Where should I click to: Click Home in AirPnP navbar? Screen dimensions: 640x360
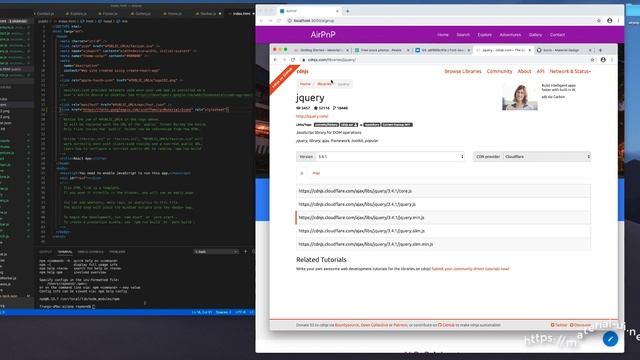click(x=443, y=35)
